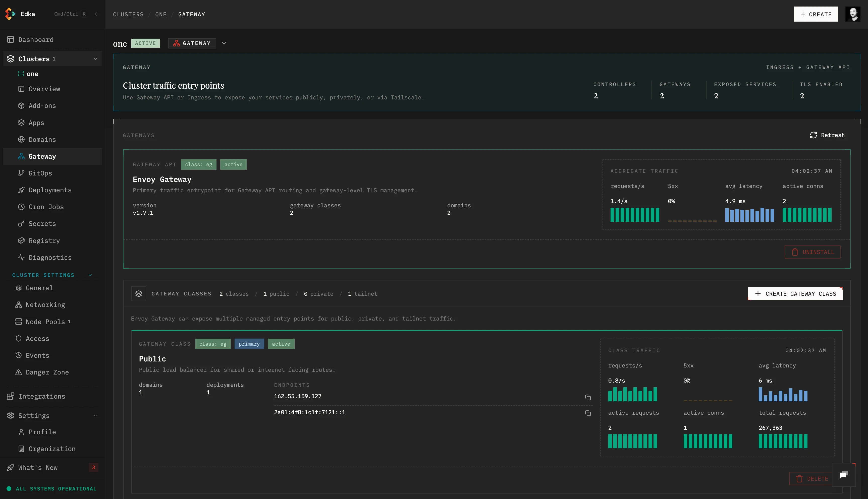
Task: Click the Refresh gateways icon
Action: click(813, 135)
